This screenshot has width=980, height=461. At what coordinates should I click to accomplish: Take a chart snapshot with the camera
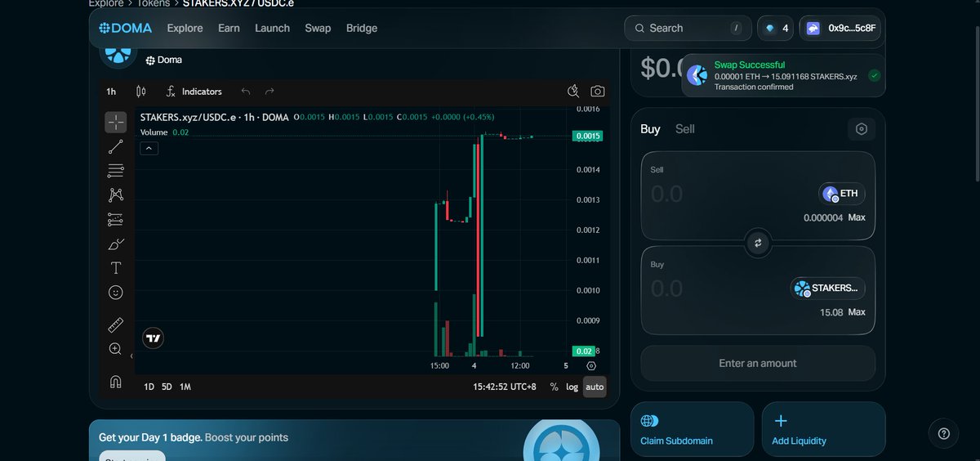click(598, 92)
